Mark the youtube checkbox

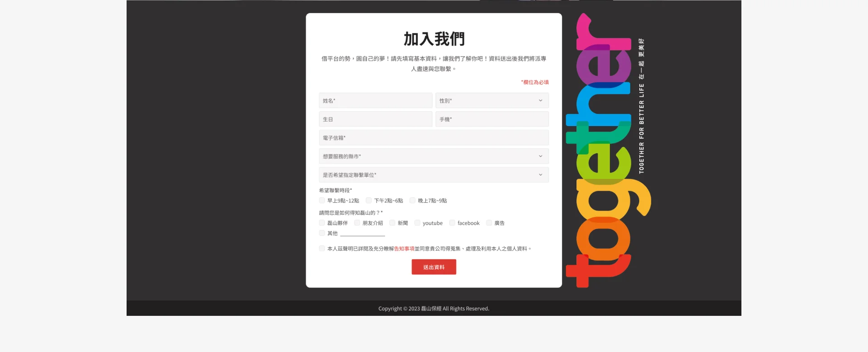point(417,223)
